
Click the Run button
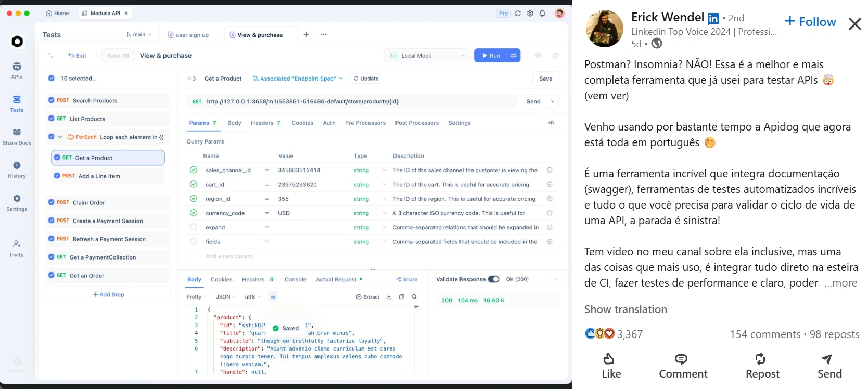[491, 55]
